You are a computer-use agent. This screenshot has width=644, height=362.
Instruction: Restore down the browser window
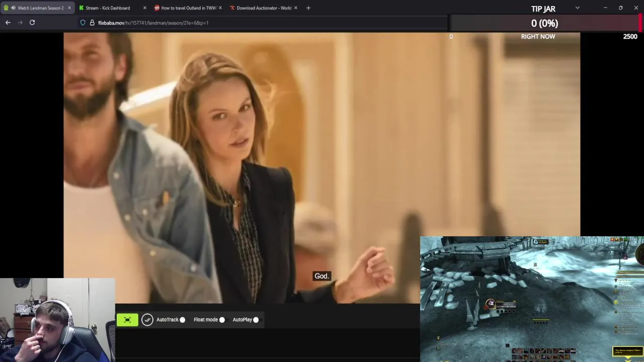point(621,8)
